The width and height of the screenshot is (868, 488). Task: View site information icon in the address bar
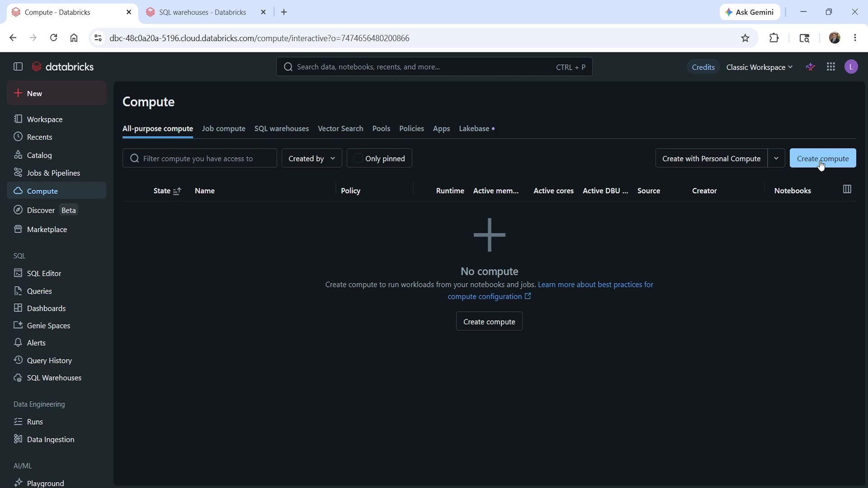coord(98,38)
